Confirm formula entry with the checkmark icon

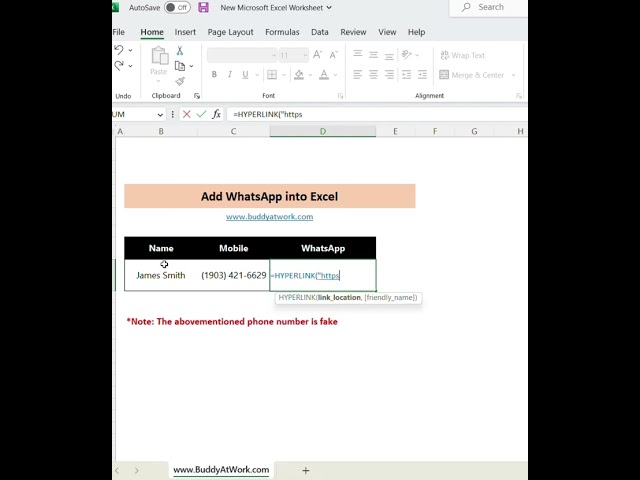(x=201, y=114)
